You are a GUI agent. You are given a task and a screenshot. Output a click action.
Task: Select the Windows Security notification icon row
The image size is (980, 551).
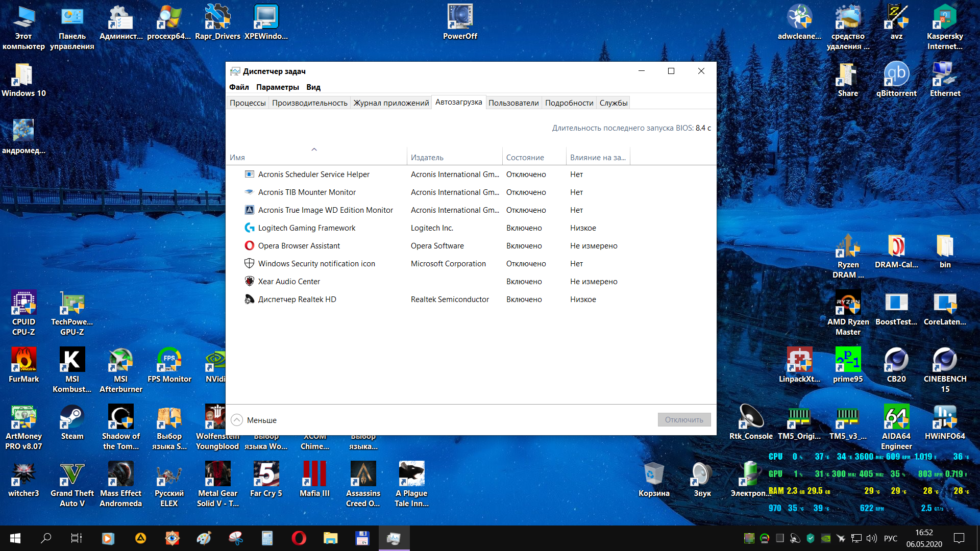coord(316,264)
